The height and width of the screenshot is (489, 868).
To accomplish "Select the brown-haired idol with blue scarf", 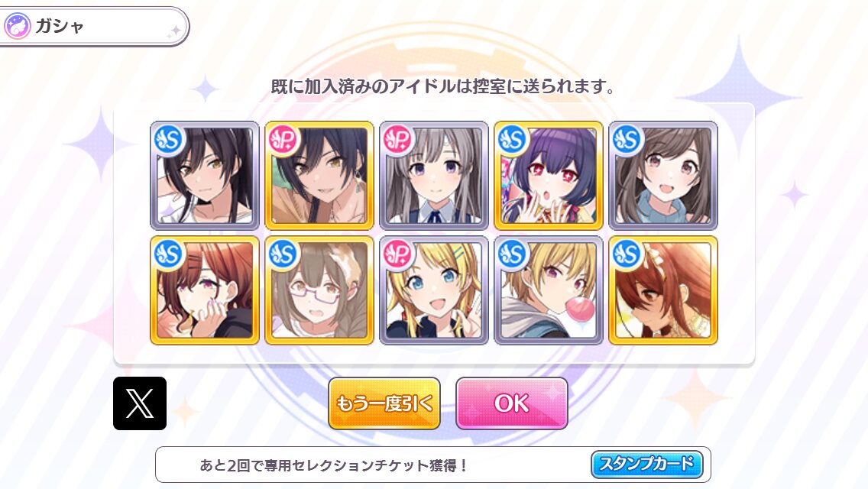I will point(663,176).
